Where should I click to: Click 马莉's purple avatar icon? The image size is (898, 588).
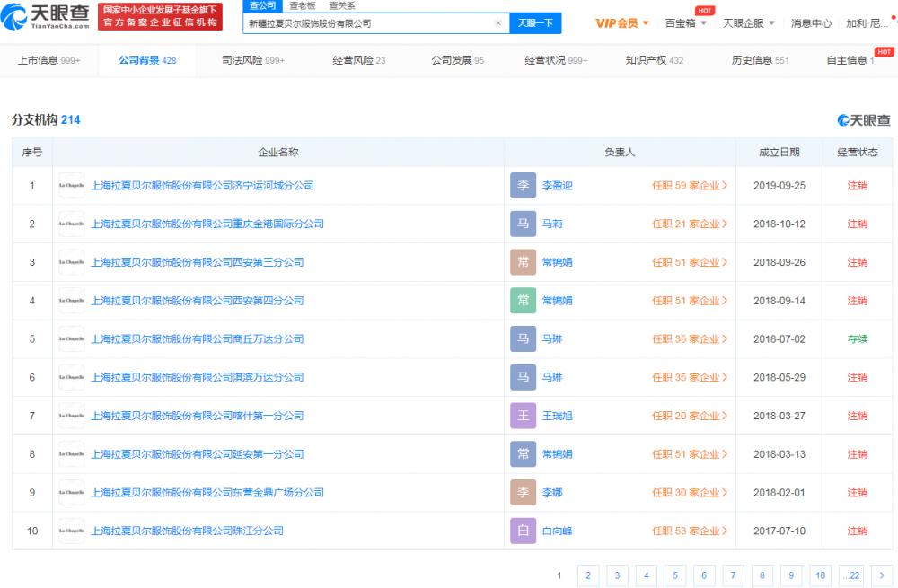pos(524,224)
